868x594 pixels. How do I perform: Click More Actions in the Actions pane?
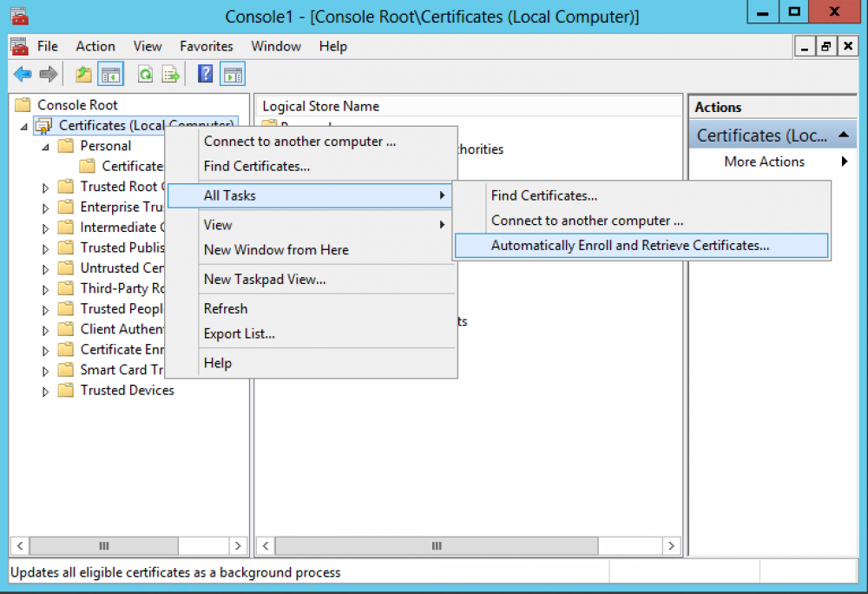tap(764, 162)
